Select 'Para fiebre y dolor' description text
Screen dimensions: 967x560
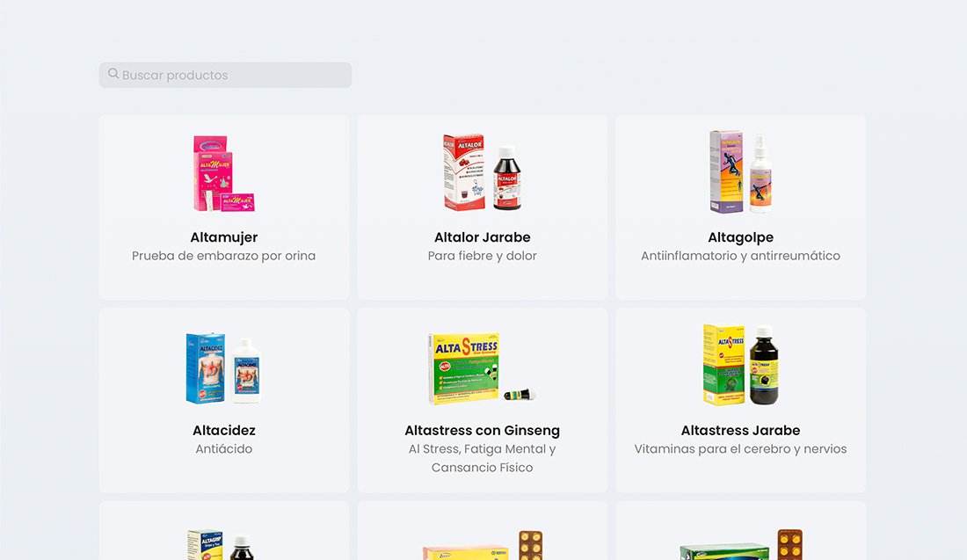[x=483, y=256]
